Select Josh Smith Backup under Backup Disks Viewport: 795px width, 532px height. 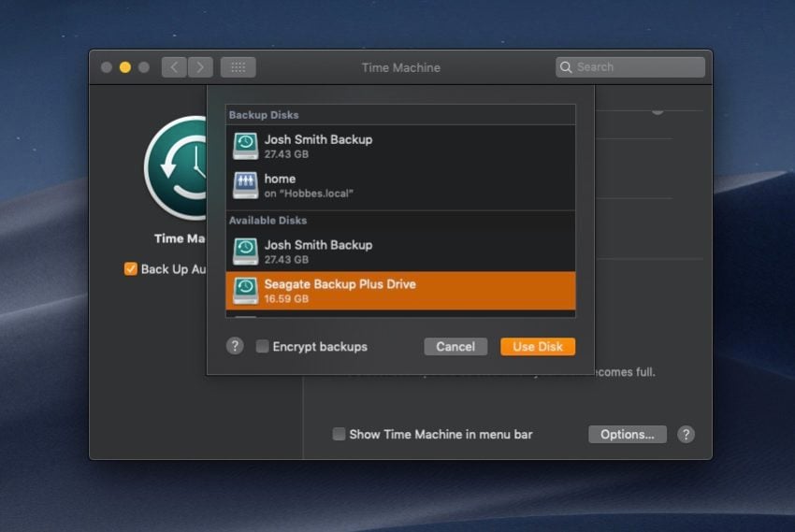tap(400, 146)
